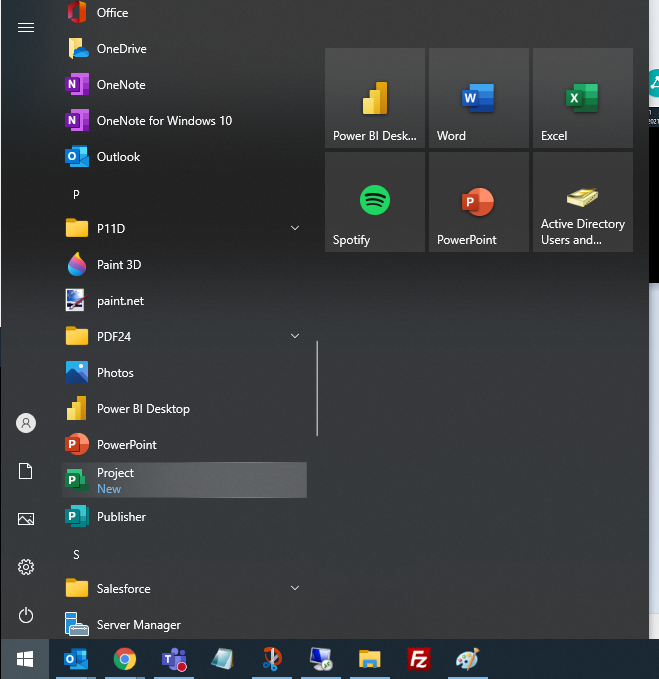Expand the Salesforce folder

[x=184, y=588]
